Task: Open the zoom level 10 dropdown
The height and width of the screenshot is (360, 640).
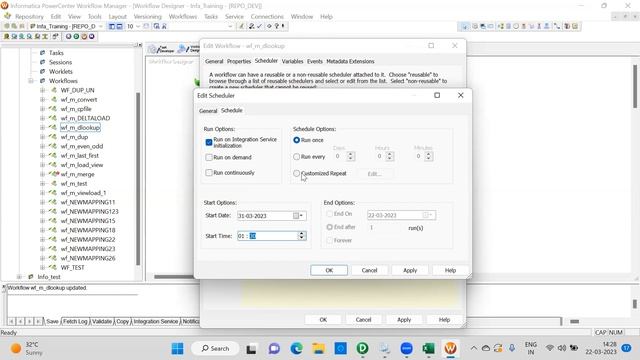Action: point(138,26)
